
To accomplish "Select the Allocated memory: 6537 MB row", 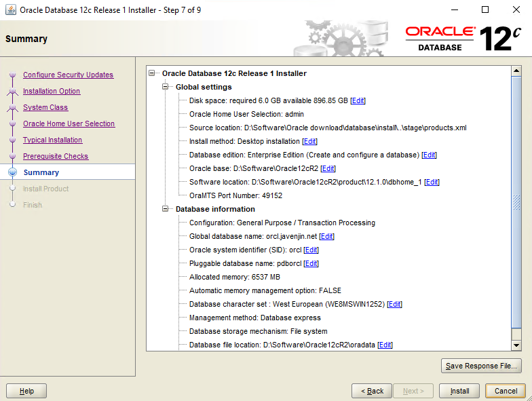I will coord(235,277).
